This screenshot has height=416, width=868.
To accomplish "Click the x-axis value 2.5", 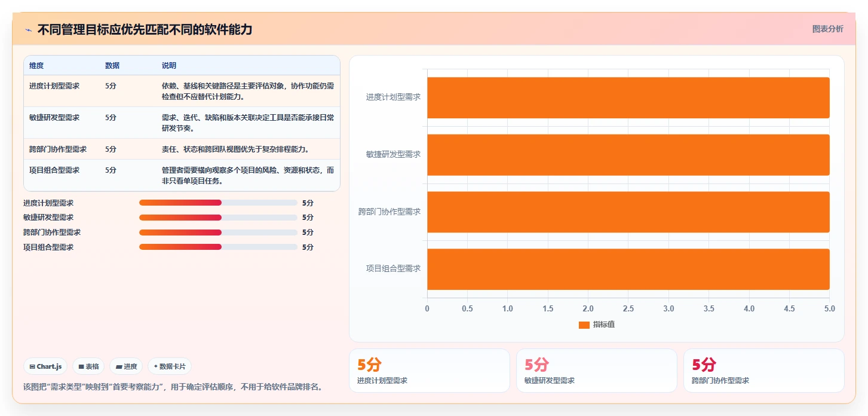I will point(628,309).
